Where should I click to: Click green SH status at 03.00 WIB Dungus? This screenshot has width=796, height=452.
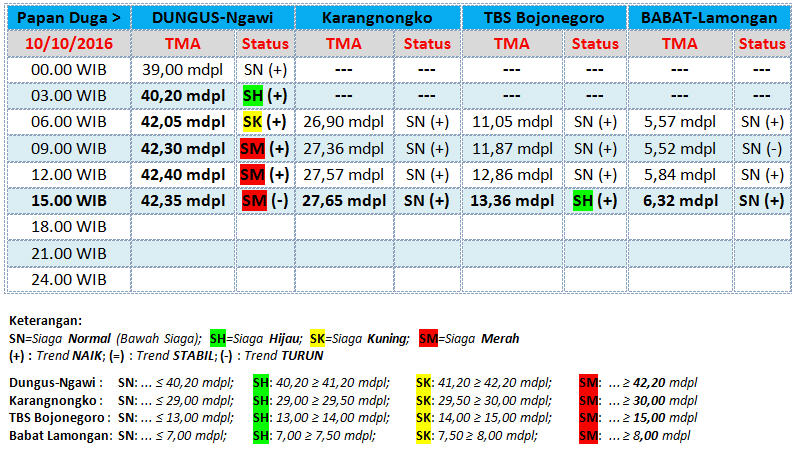(x=253, y=95)
